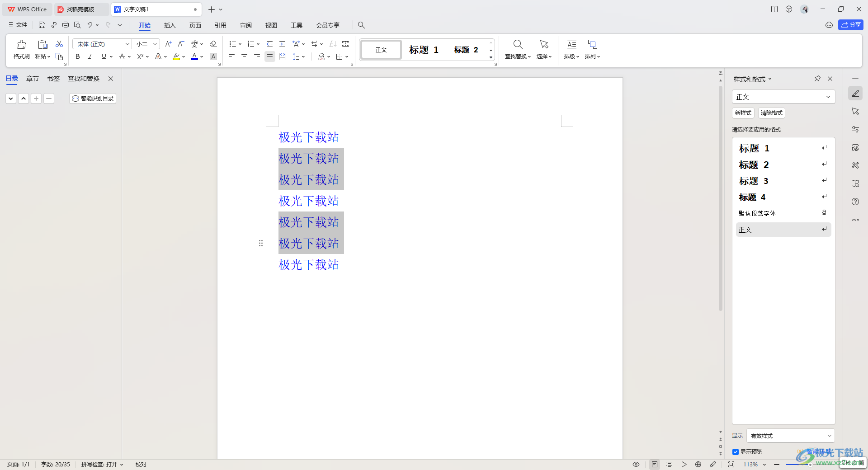The height and width of the screenshot is (470, 868).
Task: Click the 分享 share button
Action: tap(851, 25)
